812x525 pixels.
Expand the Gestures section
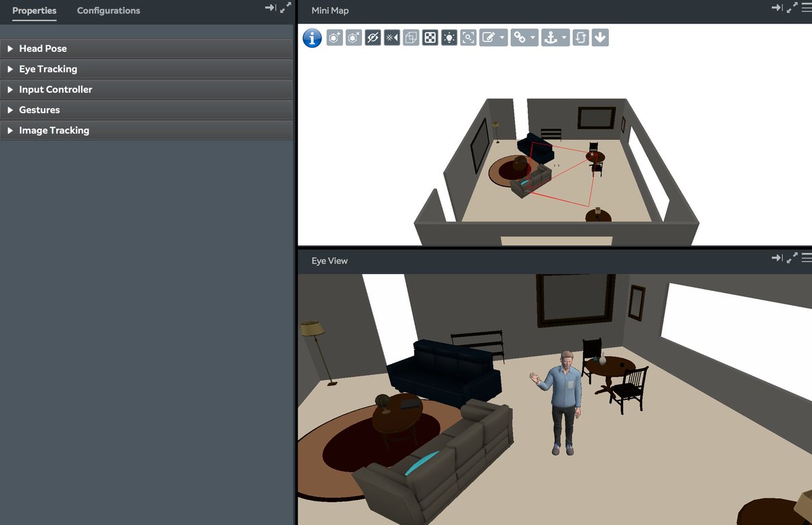[x=146, y=110]
